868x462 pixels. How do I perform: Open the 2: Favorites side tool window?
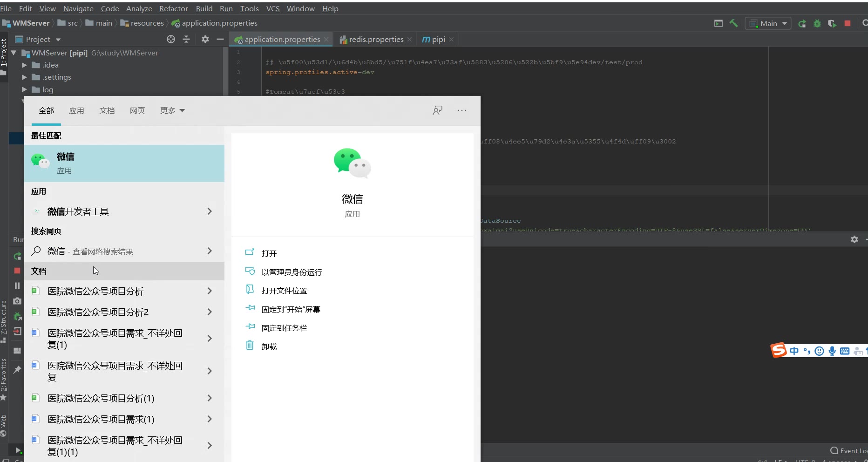click(x=4, y=379)
